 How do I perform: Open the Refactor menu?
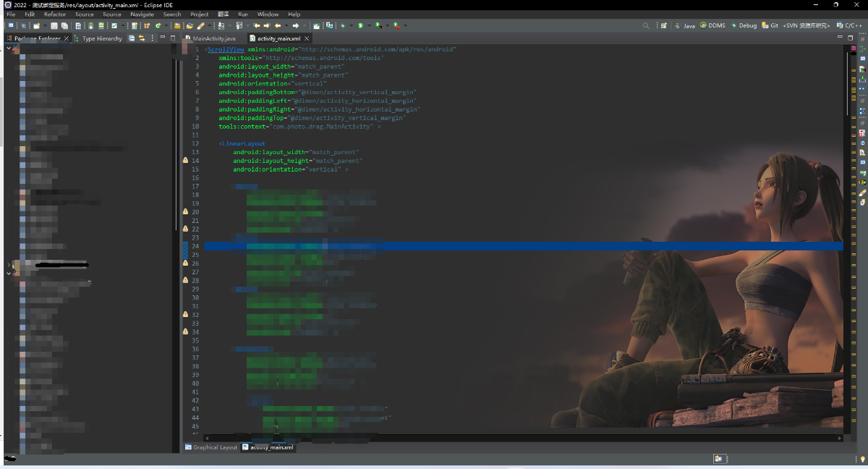pyautogui.click(x=55, y=14)
